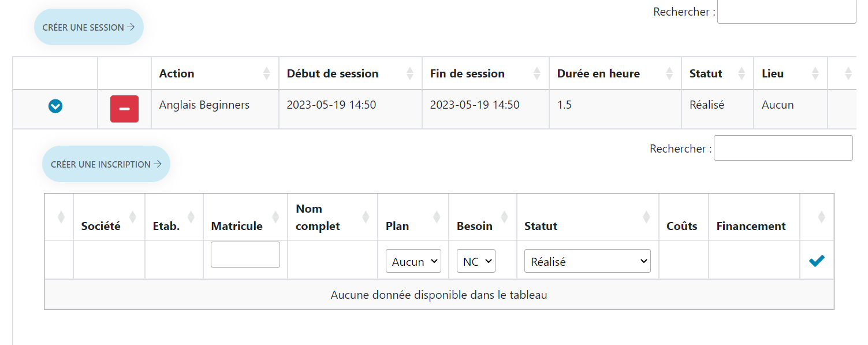868x345 pixels.
Task: Click Créer une session button
Action: [89, 27]
